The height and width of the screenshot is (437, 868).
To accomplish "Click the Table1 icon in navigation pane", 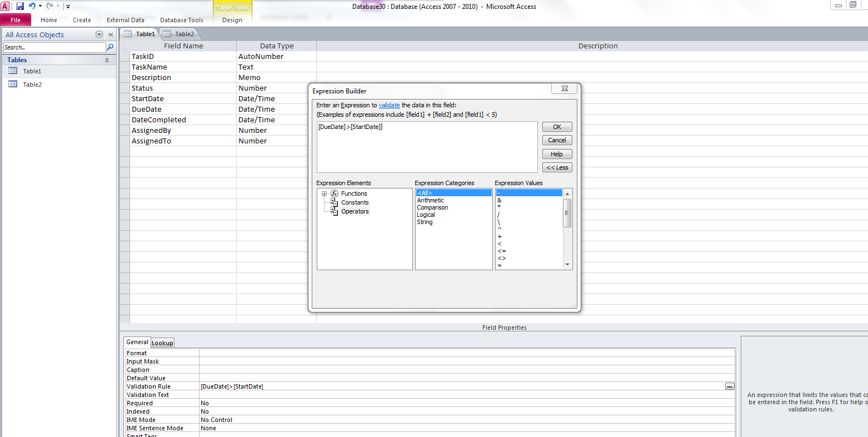I will click(x=13, y=71).
